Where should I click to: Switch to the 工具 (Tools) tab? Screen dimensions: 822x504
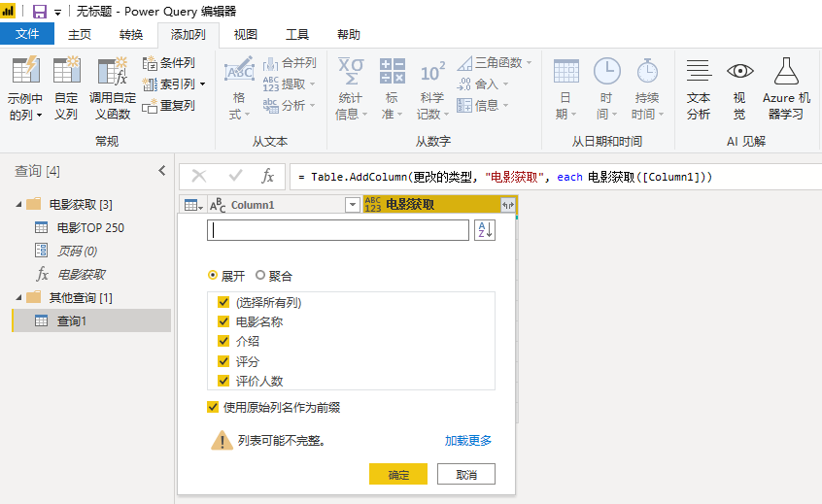(297, 35)
